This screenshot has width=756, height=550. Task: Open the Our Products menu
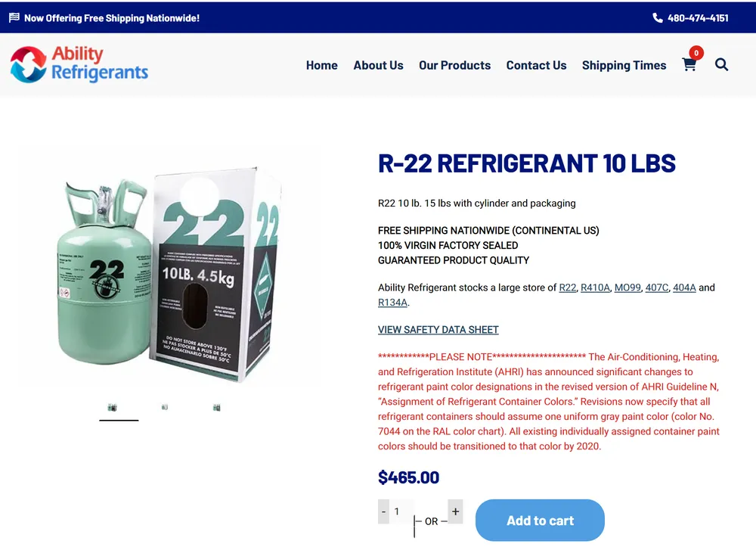click(x=454, y=65)
